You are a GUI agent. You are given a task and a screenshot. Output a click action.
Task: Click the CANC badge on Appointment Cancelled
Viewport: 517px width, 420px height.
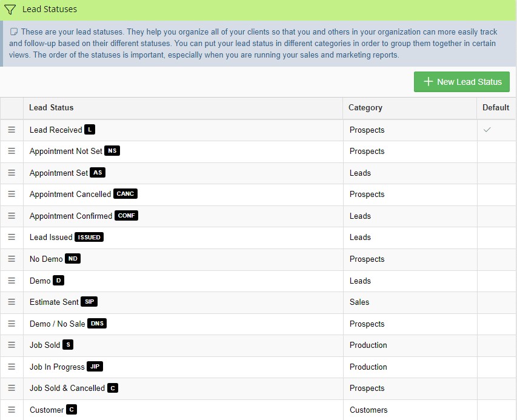pos(125,194)
